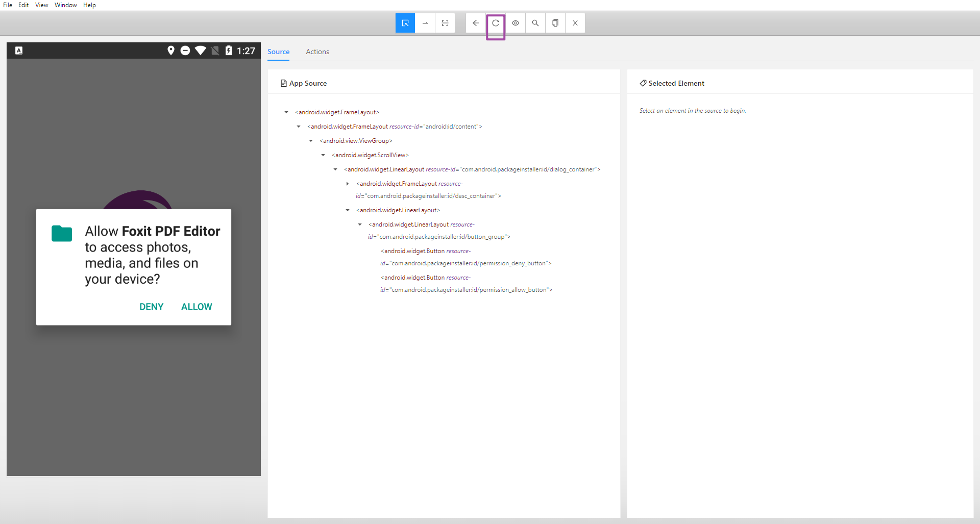Choose the Tap By Coordinates tool
Screen dimensions: 980x524
pyautogui.click(x=445, y=23)
